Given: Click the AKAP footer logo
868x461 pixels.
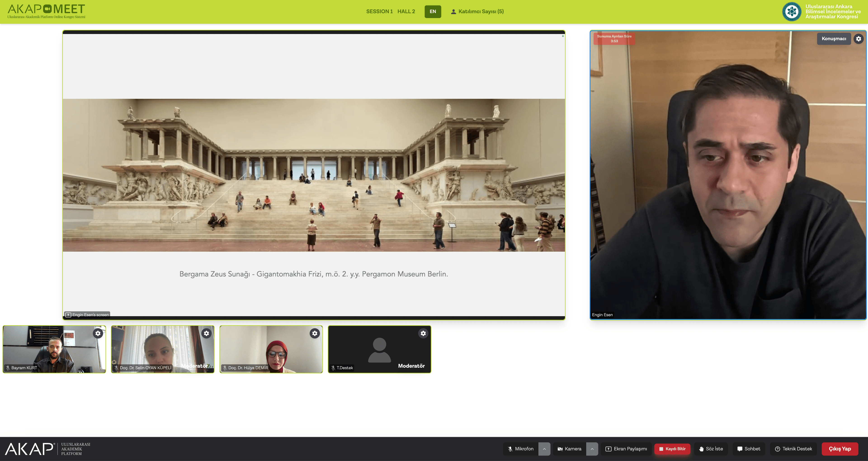Looking at the screenshot, I should click(x=30, y=449).
